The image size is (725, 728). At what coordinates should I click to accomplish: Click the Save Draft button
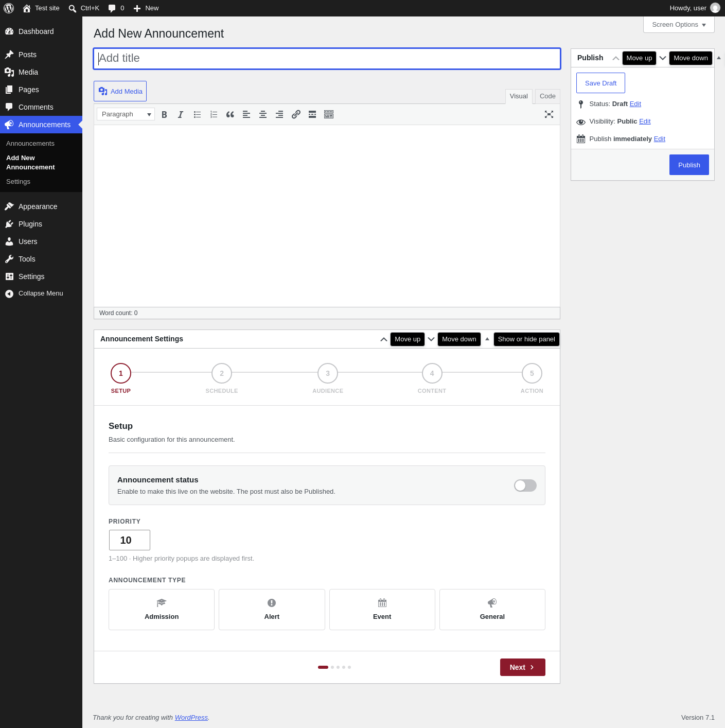click(x=600, y=83)
